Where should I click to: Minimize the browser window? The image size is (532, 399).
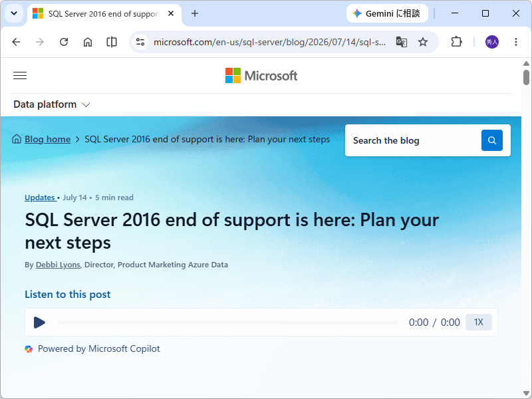[455, 13]
